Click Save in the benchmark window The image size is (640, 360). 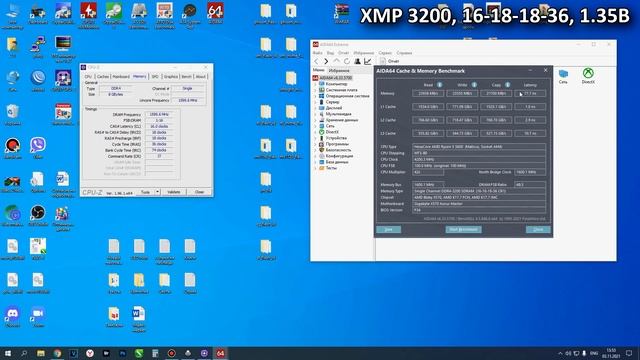389,229
